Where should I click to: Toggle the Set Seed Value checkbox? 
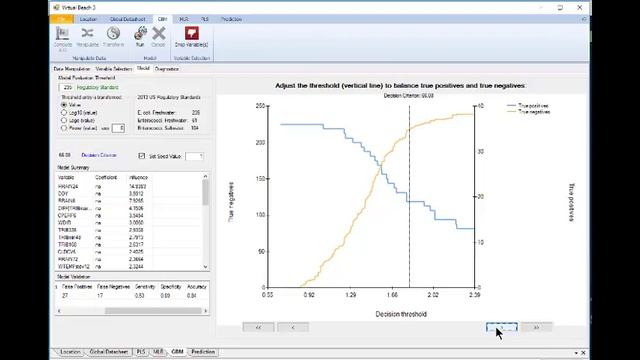coord(142,156)
